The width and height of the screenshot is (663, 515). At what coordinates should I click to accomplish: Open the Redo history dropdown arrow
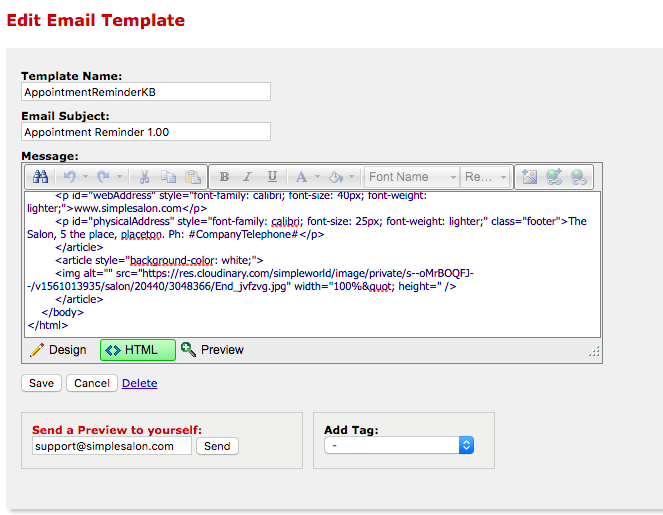(120, 177)
